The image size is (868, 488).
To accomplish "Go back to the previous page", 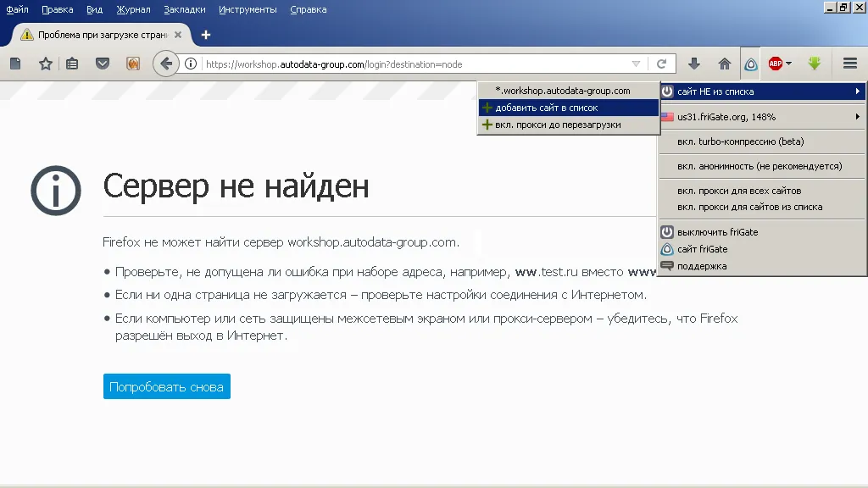I will tap(165, 64).
